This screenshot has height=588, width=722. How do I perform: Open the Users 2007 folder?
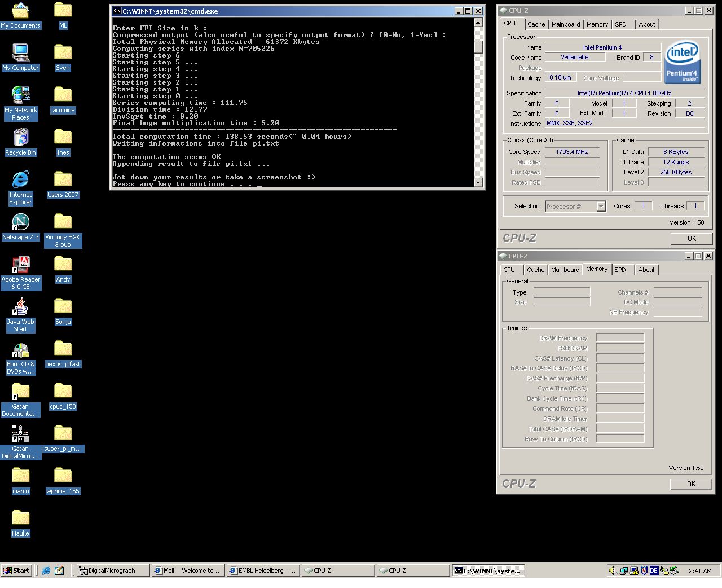pos(63,184)
